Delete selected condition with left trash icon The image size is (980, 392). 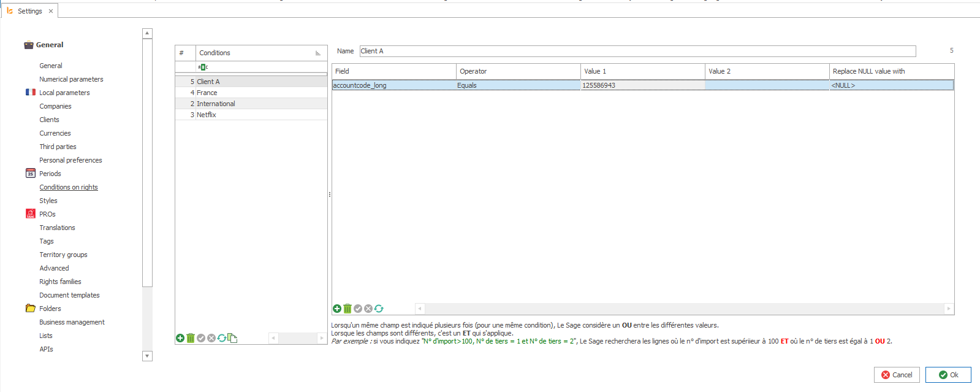click(x=191, y=338)
